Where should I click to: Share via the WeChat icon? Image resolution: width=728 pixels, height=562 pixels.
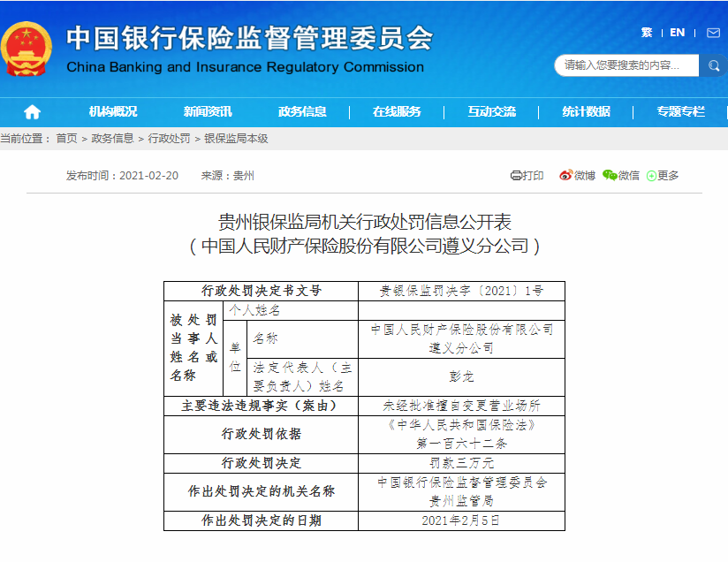point(610,175)
